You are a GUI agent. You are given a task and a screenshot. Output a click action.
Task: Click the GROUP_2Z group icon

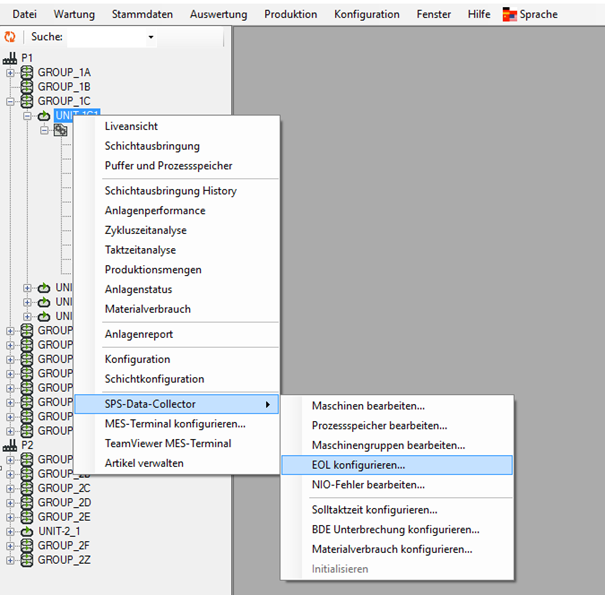pos(27,560)
